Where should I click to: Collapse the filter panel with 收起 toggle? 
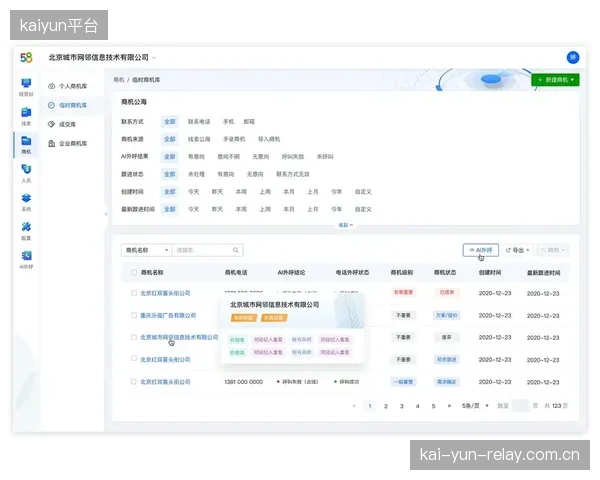(x=346, y=225)
